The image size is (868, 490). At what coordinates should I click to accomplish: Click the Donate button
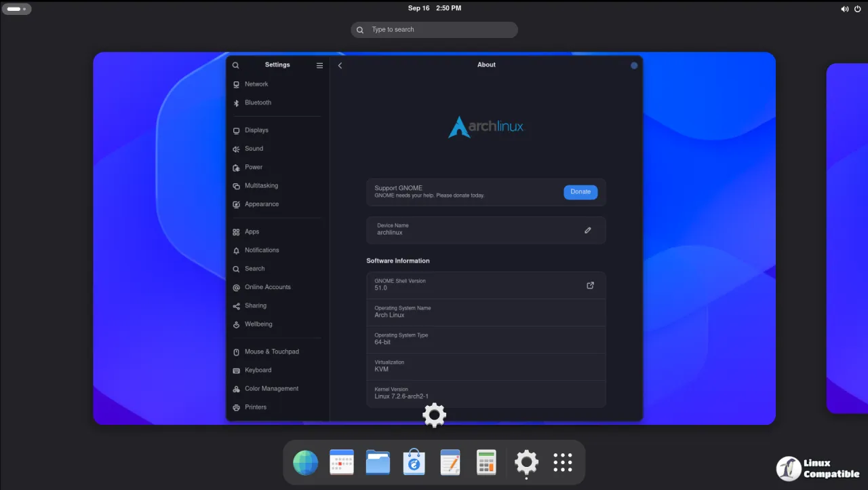click(580, 192)
